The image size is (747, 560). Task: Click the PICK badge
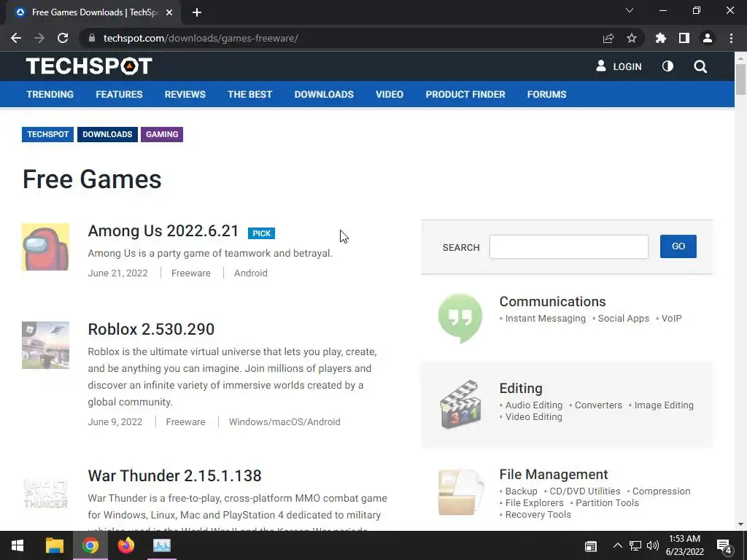point(262,233)
